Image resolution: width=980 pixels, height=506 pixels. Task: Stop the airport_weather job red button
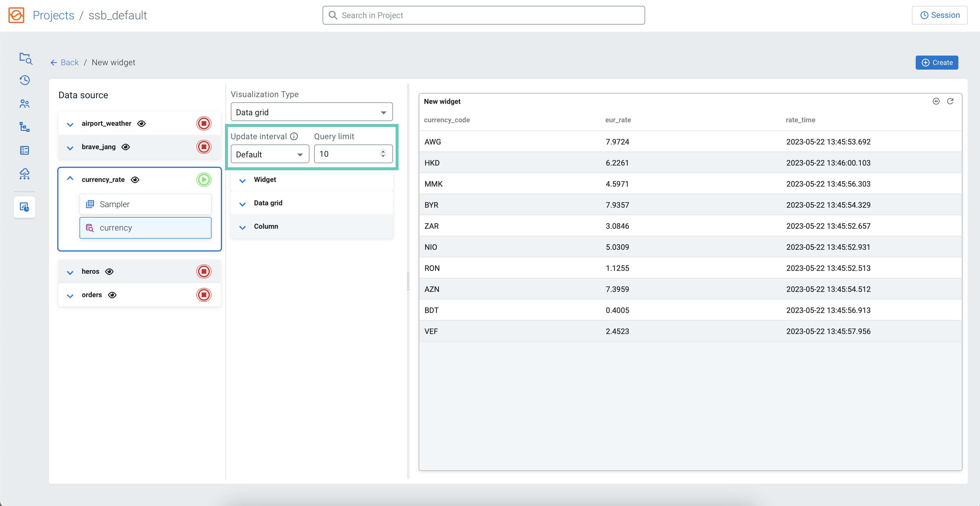(204, 123)
